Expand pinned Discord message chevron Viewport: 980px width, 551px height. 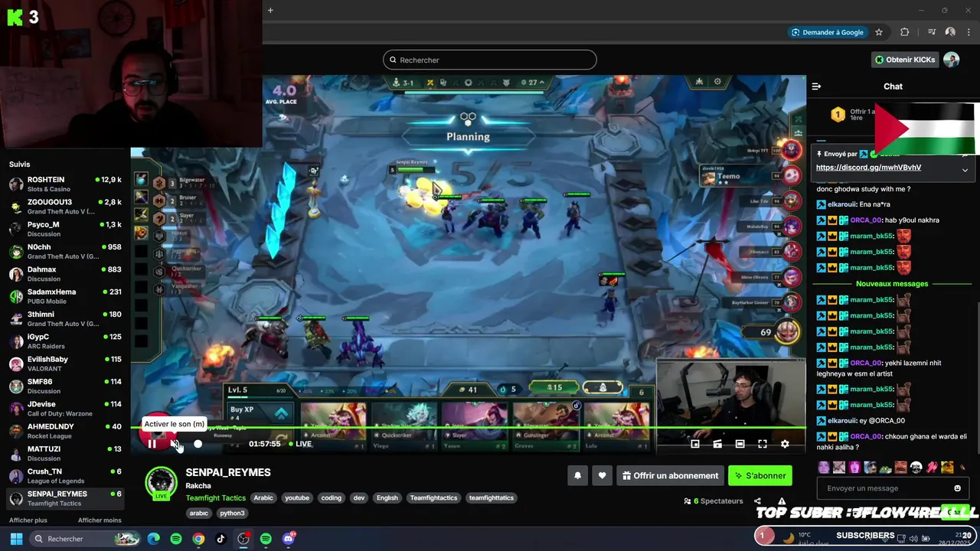[x=965, y=170]
